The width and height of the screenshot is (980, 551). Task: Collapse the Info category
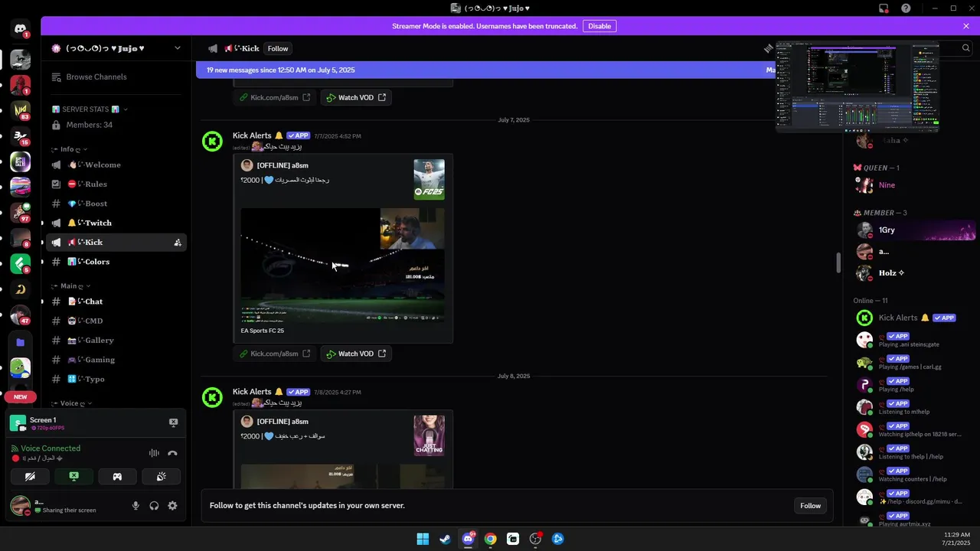[70, 149]
